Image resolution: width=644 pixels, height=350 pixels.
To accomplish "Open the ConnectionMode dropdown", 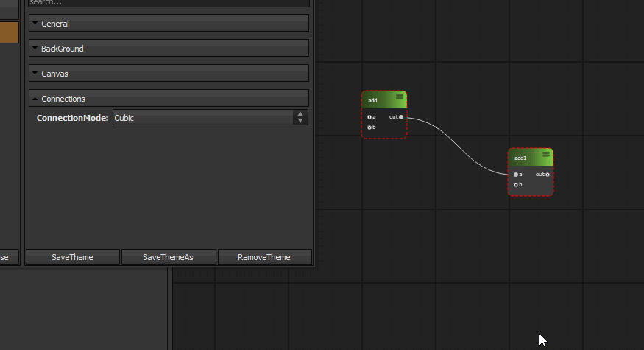I will [210, 118].
